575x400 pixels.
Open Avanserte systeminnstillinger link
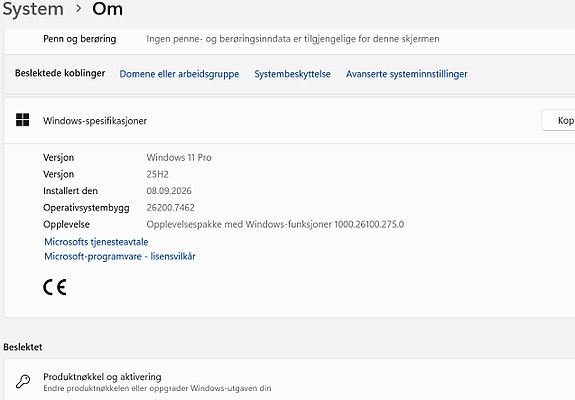click(406, 74)
